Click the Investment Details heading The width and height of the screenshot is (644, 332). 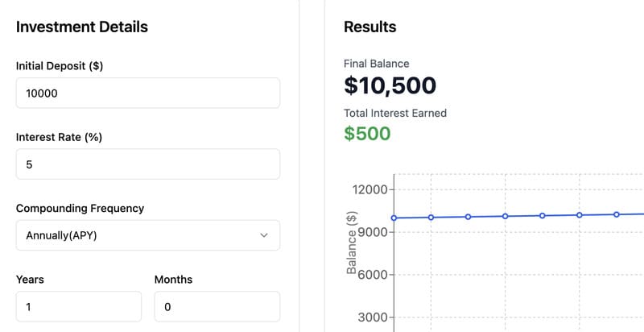tap(82, 27)
